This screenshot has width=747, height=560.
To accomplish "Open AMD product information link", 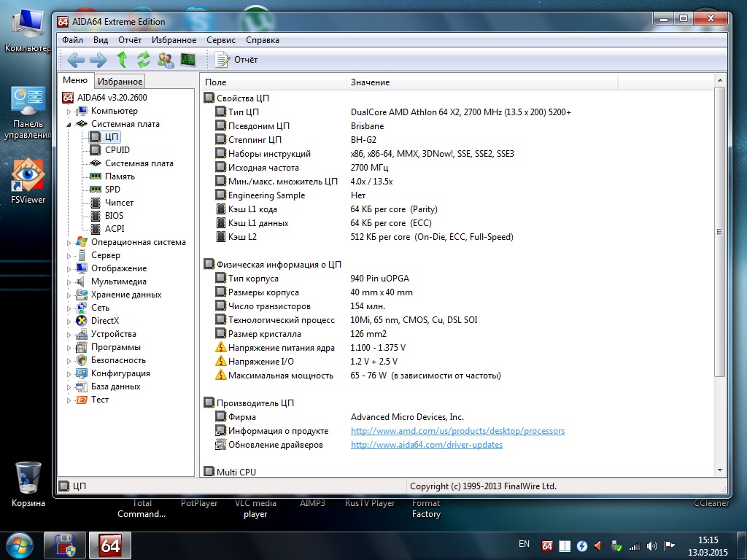I will [457, 431].
